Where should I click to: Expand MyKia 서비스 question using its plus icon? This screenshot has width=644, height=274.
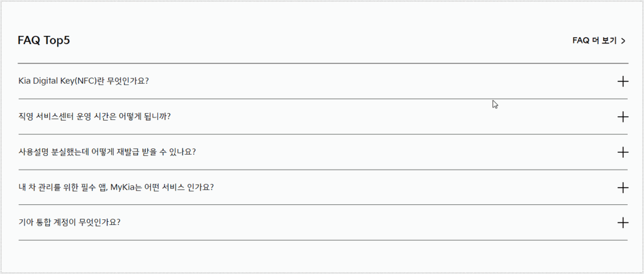click(623, 187)
